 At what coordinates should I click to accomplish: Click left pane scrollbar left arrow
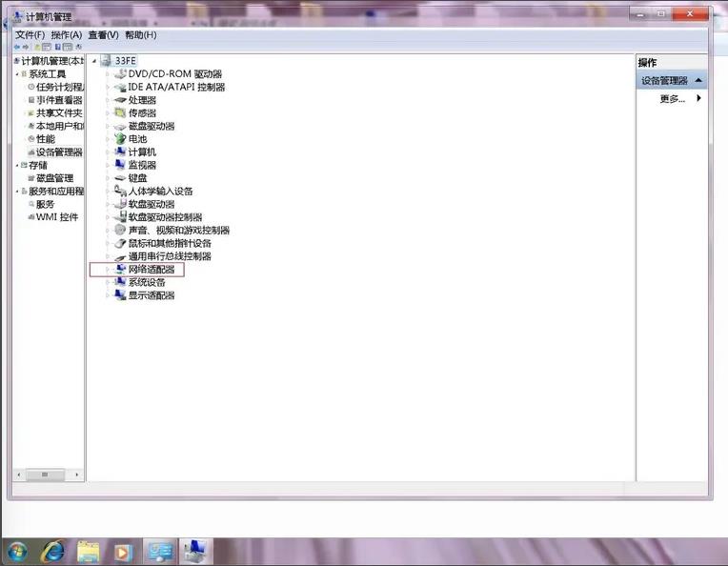tap(18, 475)
